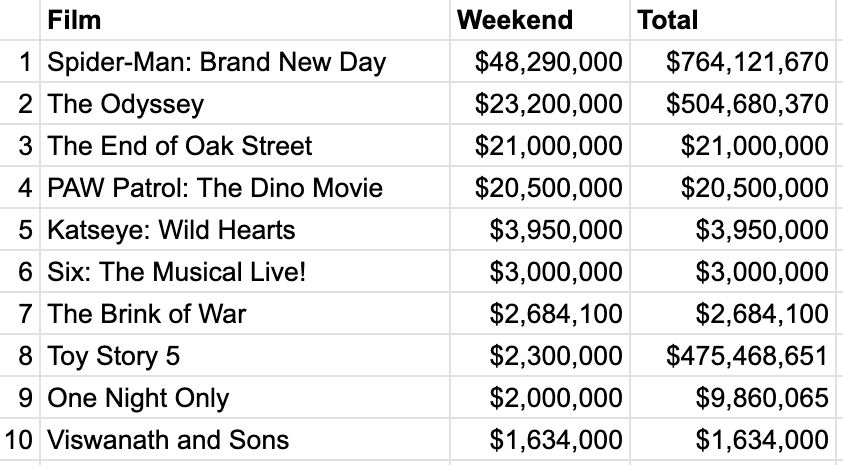Screen dimensions: 843x465
Task: Select the Viswanath and Sons cell
Action: point(245,439)
